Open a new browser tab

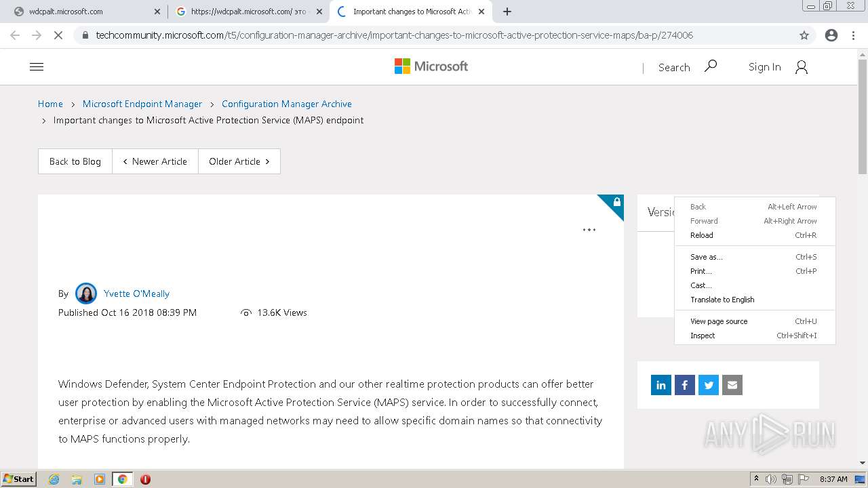tap(507, 12)
